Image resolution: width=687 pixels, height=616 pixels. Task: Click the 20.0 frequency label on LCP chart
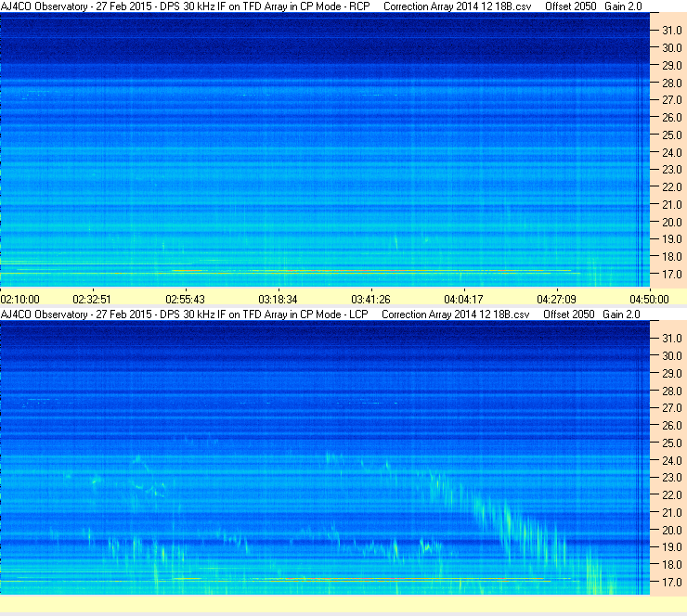[672, 530]
